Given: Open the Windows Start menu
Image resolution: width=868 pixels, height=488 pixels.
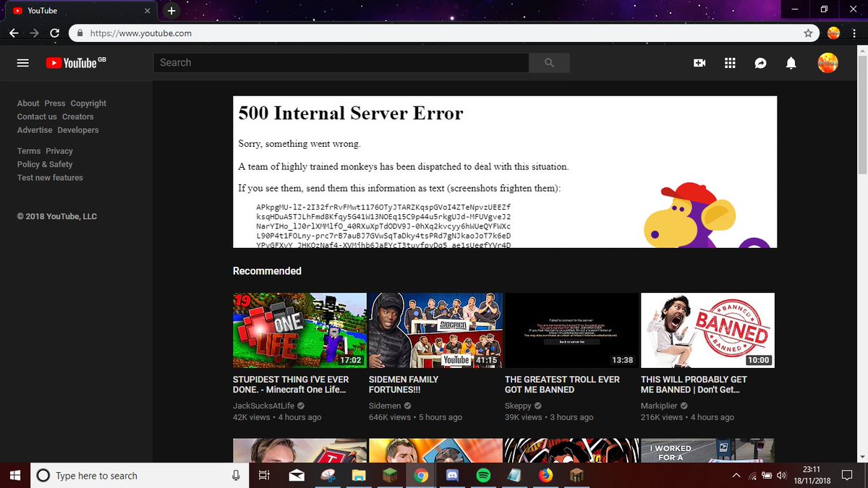Looking at the screenshot, I should click(x=16, y=475).
